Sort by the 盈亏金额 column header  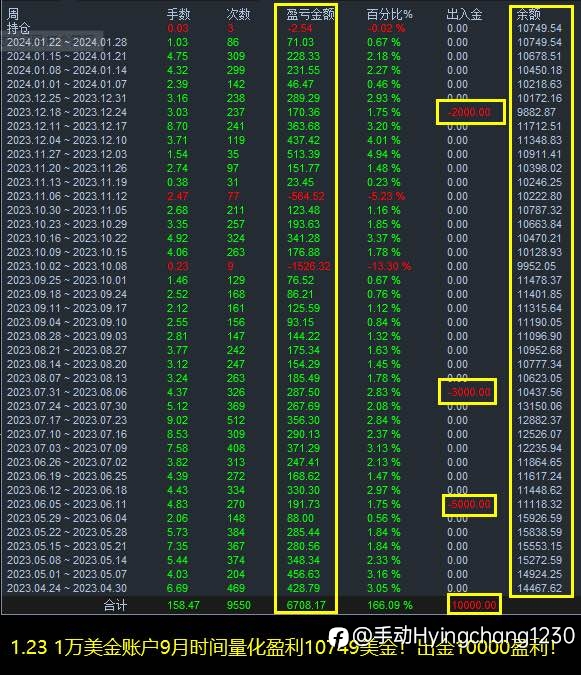[310, 14]
